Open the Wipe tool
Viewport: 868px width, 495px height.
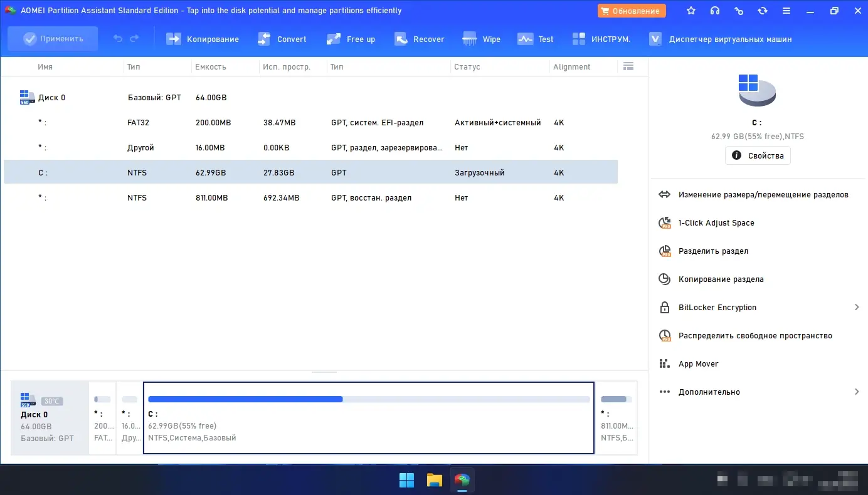tap(481, 39)
